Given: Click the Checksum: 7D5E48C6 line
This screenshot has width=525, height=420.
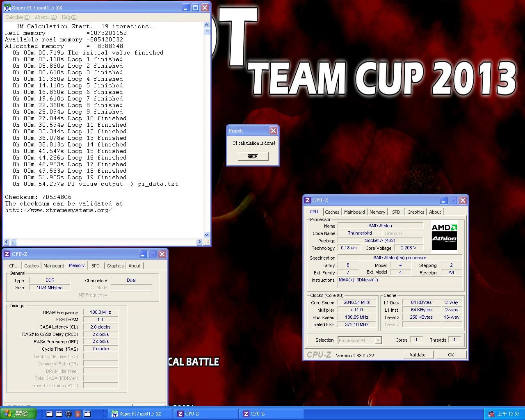Looking at the screenshot, I should click(x=38, y=197).
